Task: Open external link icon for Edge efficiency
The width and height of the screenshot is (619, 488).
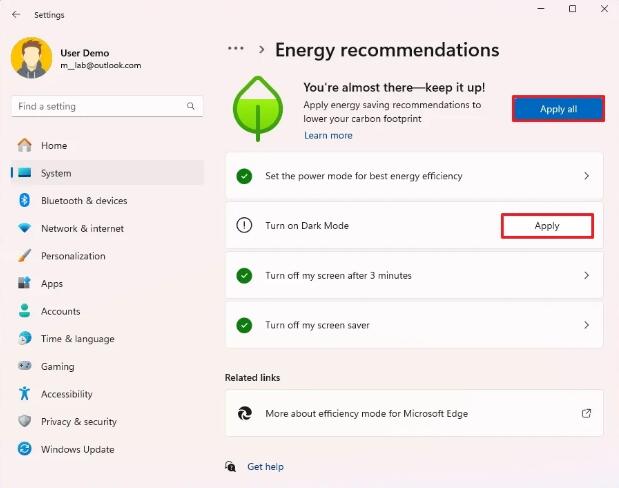Action: [586, 413]
